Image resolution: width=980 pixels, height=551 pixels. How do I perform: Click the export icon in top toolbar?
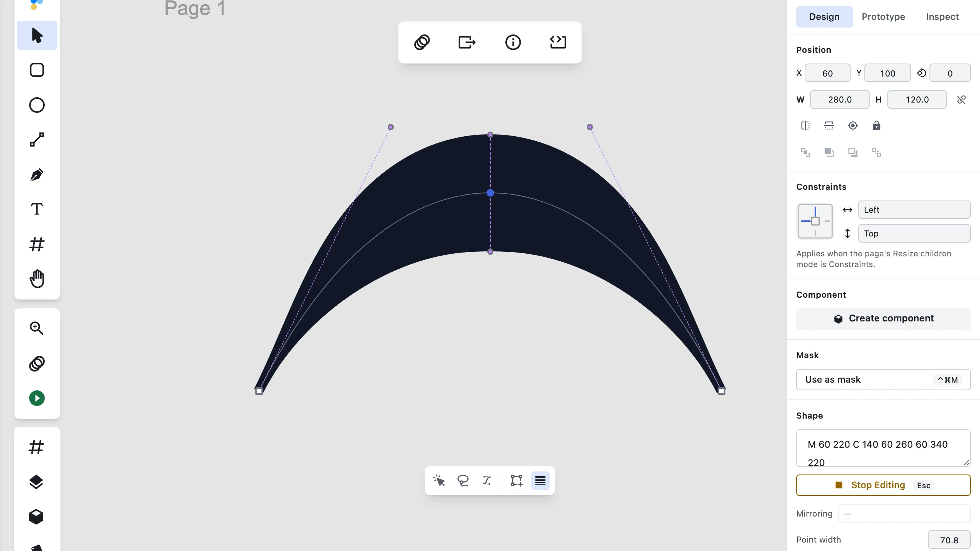[x=467, y=42]
